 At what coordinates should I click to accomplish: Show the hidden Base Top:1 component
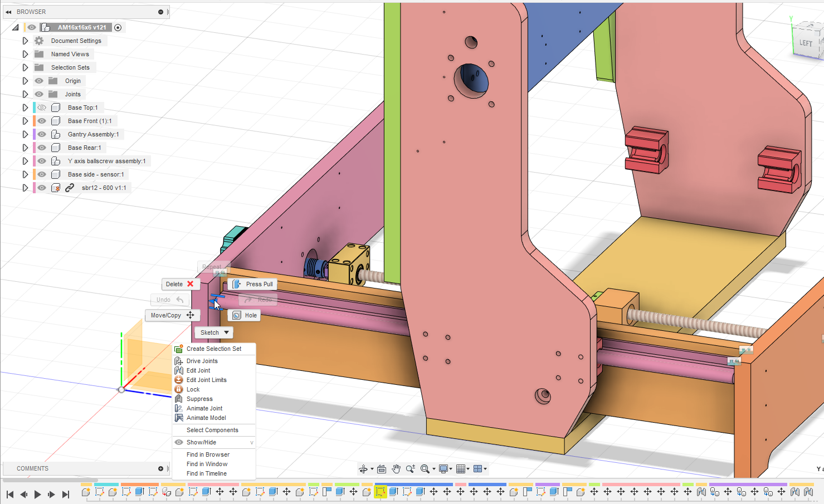click(42, 107)
